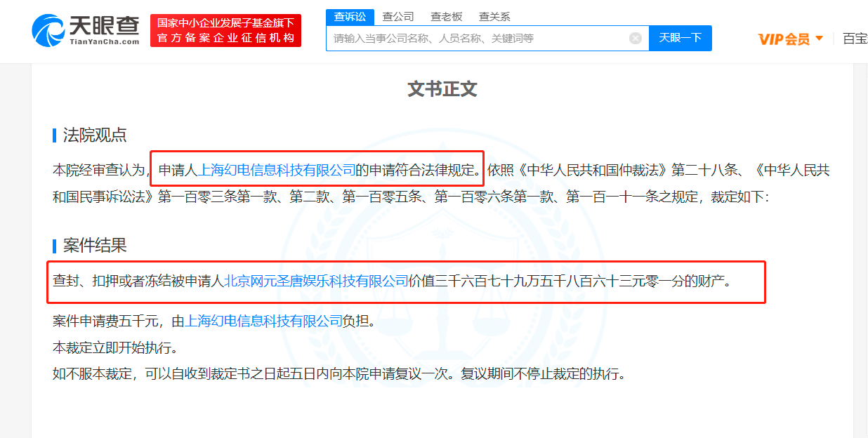868x438 pixels.
Task: Clear the search box with the X icon
Action: 636,38
